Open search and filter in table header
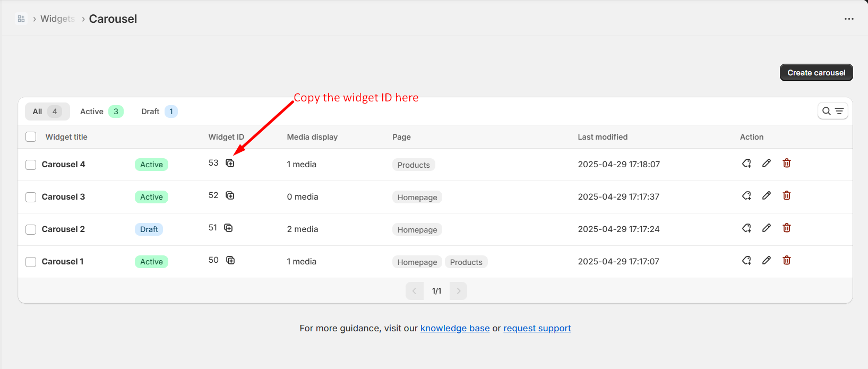Viewport: 868px width, 369px height. click(x=832, y=111)
